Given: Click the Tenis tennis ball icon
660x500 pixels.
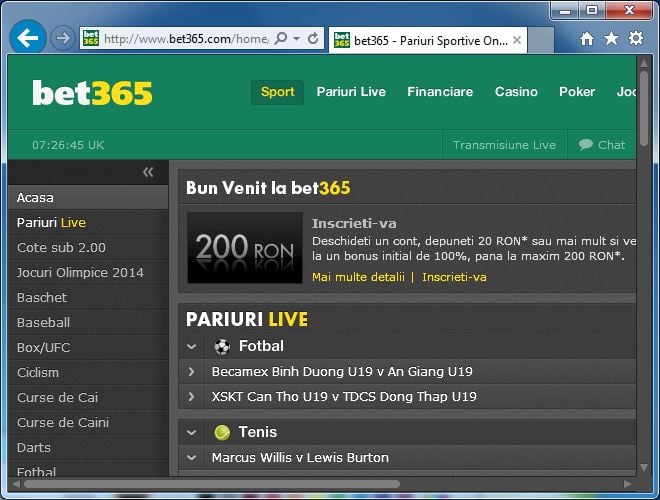Looking at the screenshot, I should [x=222, y=432].
